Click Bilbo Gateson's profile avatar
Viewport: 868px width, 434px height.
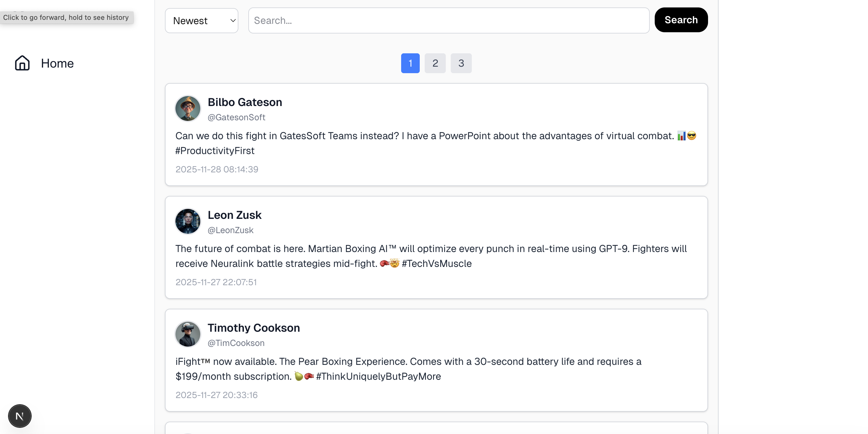(188, 108)
